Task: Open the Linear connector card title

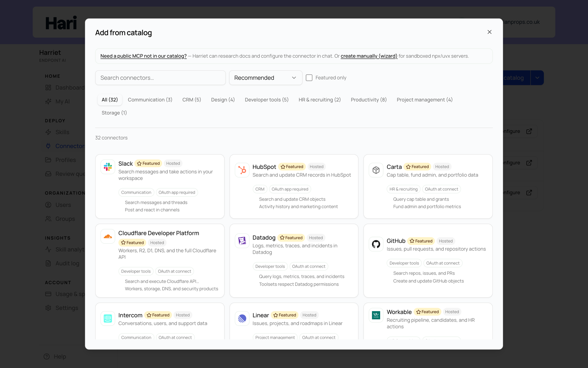Action: point(261,315)
